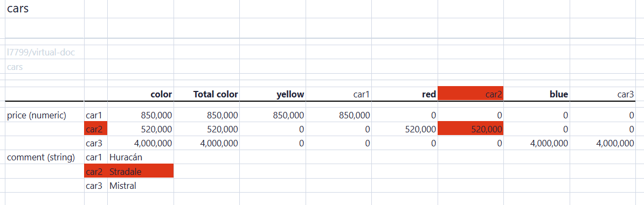
Task: Select the highlighted Stradale comment cell
Action: coord(141,171)
